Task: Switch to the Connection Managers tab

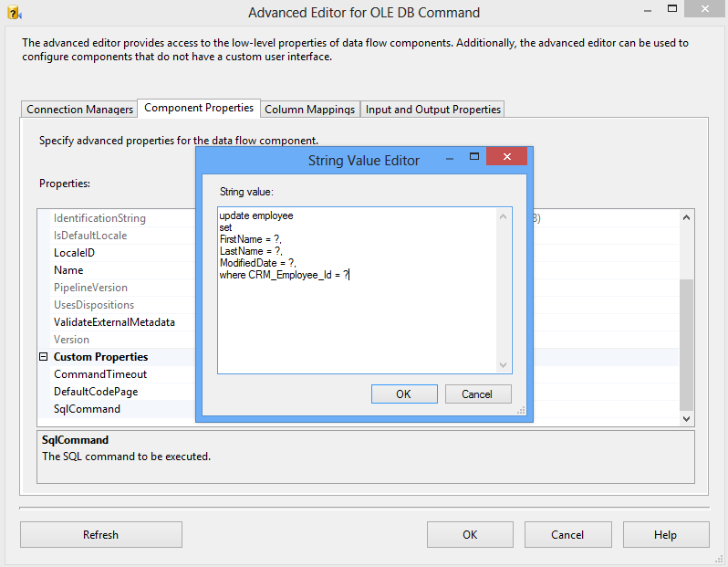Action: coord(79,110)
